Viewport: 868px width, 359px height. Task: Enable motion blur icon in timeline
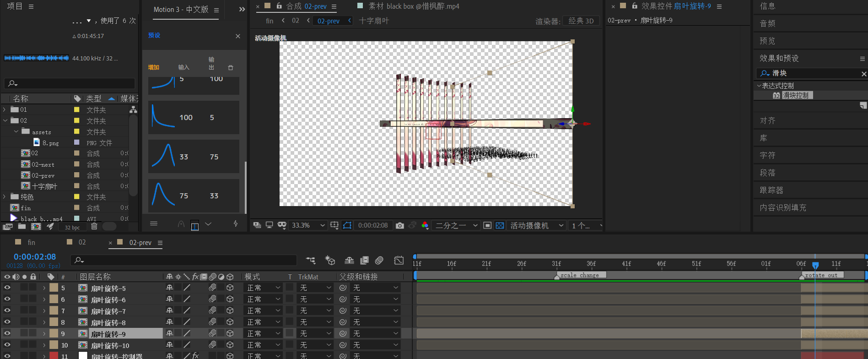(x=379, y=261)
